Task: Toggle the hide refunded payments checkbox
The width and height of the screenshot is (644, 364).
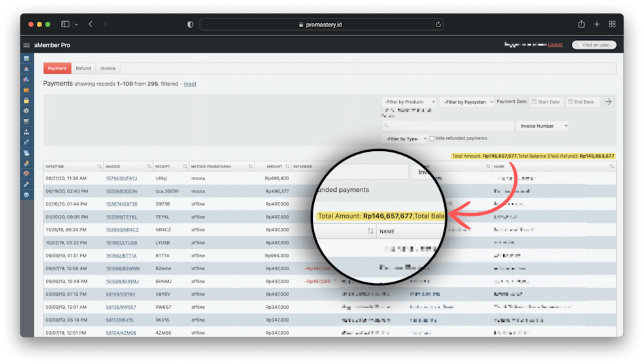Action: coord(433,139)
